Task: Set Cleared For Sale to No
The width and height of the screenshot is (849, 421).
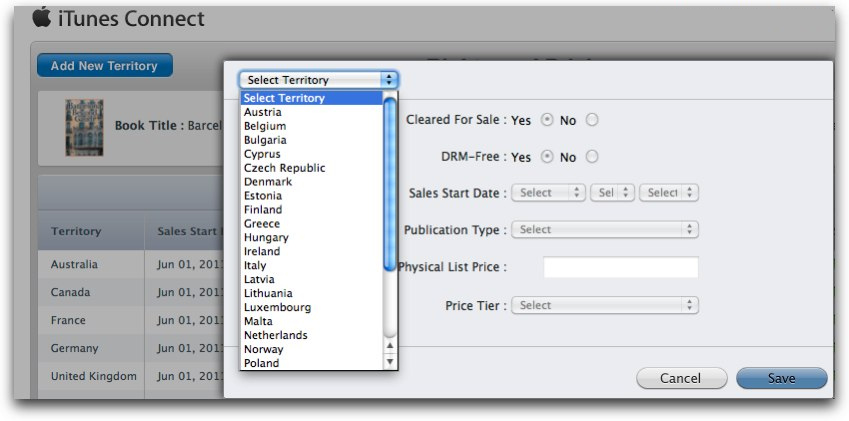Action: [592, 120]
